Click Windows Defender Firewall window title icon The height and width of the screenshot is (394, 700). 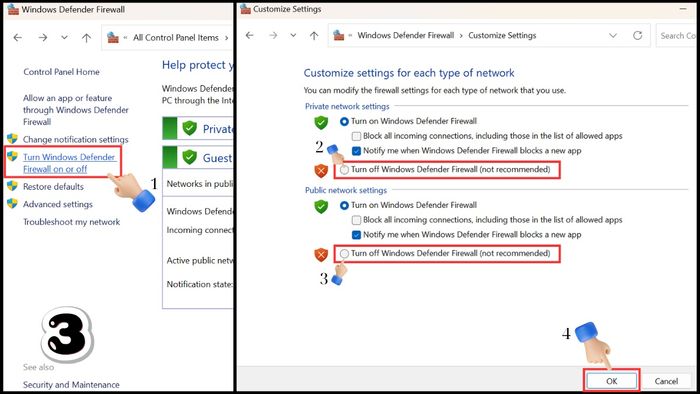click(x=13, y=9)
